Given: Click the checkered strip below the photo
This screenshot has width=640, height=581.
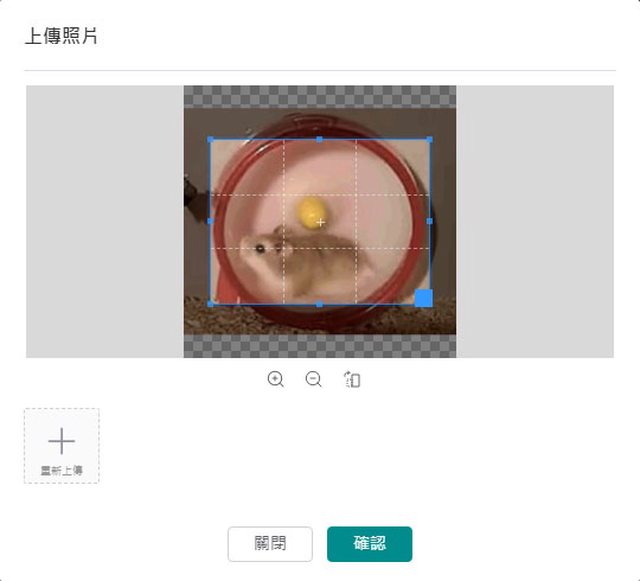Looking at the screenshot, I should (x=320, y=346).
